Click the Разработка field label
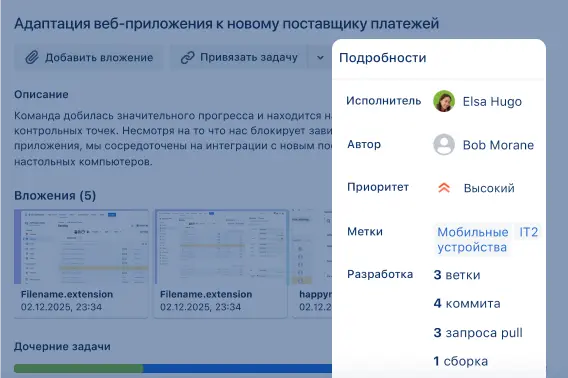 (380, 274)
